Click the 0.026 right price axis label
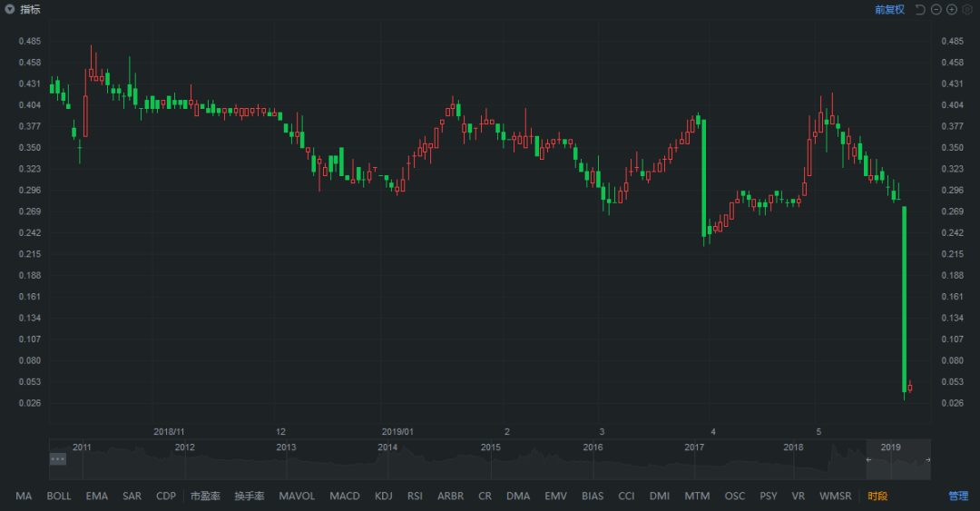 click(x=953, y=403)
